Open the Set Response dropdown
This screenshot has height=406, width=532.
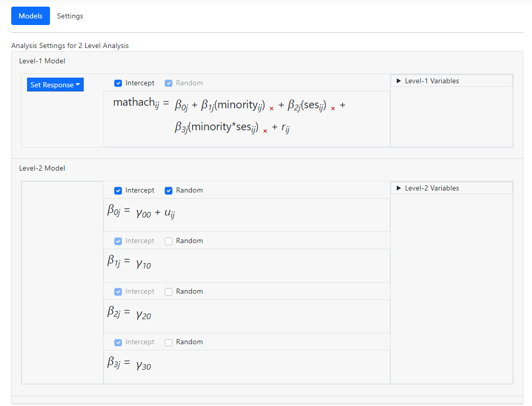55,85
